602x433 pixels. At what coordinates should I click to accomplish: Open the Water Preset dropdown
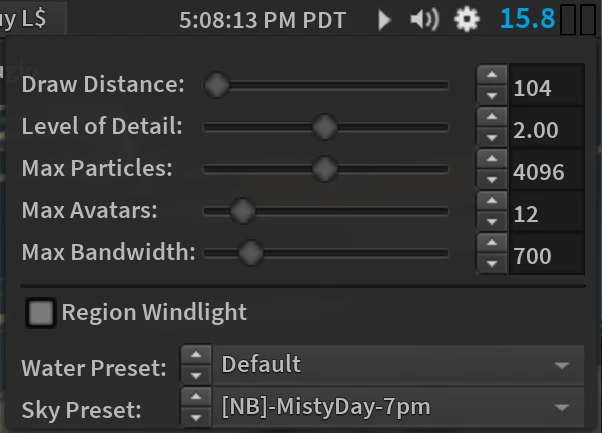click(400, 365)
